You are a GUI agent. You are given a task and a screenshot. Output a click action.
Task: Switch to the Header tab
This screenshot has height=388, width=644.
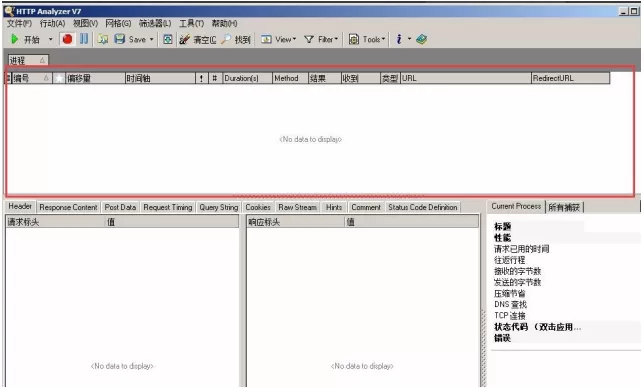tap(20, 206)
